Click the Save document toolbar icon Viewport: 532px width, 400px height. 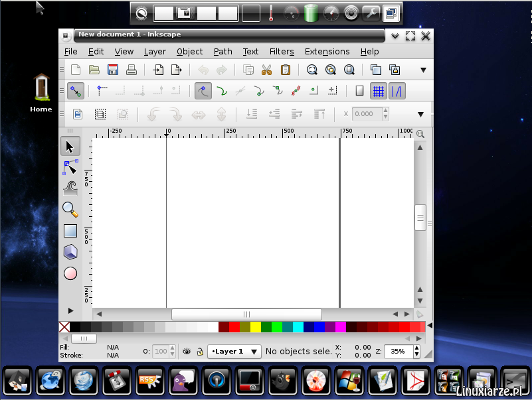(113, 69)
